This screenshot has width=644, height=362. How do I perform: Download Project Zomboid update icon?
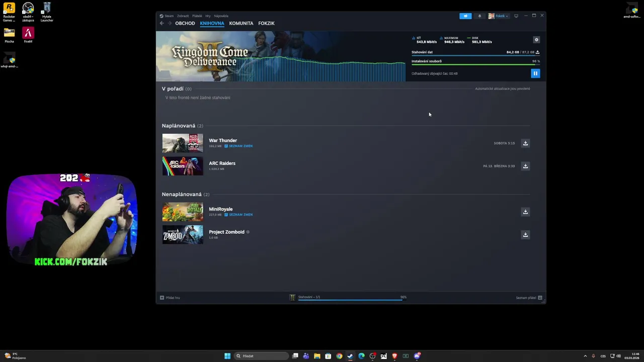[525, 235]
